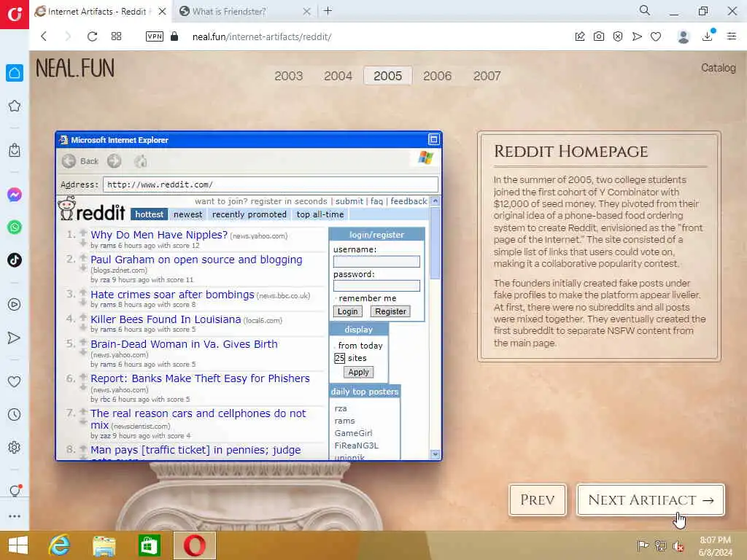Search tabs with magnifier icon
The image size is (747, 560).
coord(645,10)
